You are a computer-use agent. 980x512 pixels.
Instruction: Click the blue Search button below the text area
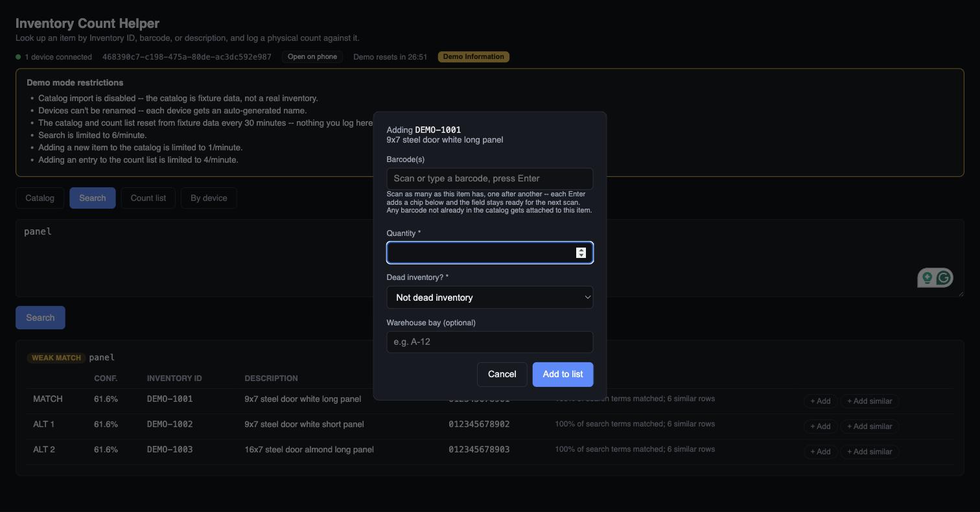coord(40,318)
